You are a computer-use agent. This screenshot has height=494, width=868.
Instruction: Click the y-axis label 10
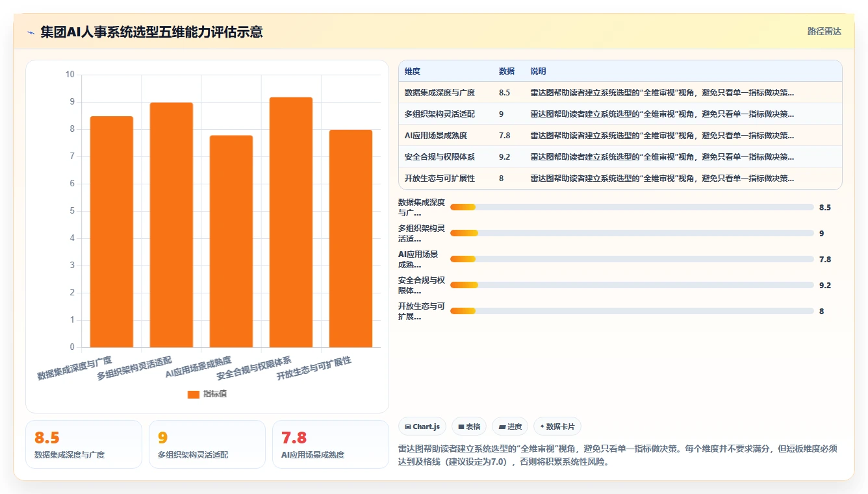70,75
